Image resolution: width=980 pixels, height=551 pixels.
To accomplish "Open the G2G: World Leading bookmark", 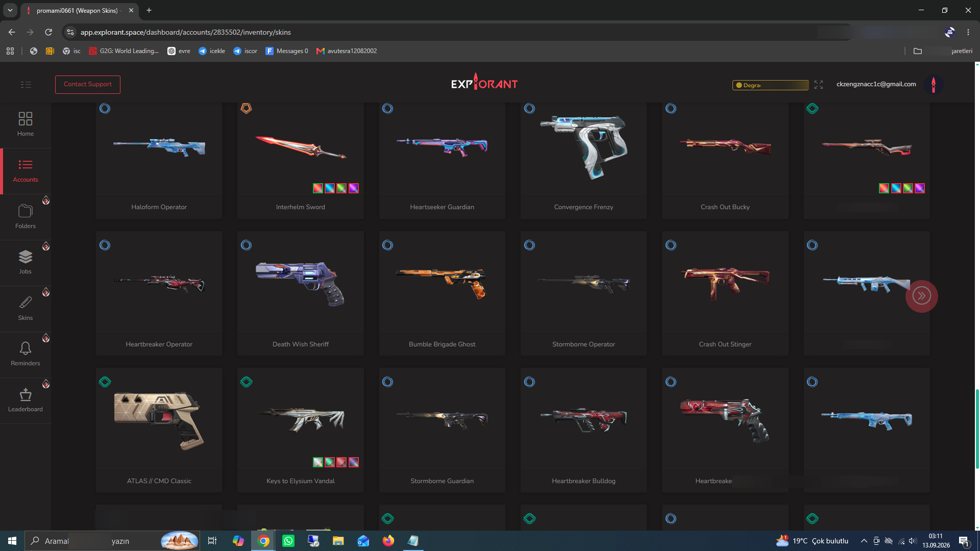I will click(x=124, y=51).
